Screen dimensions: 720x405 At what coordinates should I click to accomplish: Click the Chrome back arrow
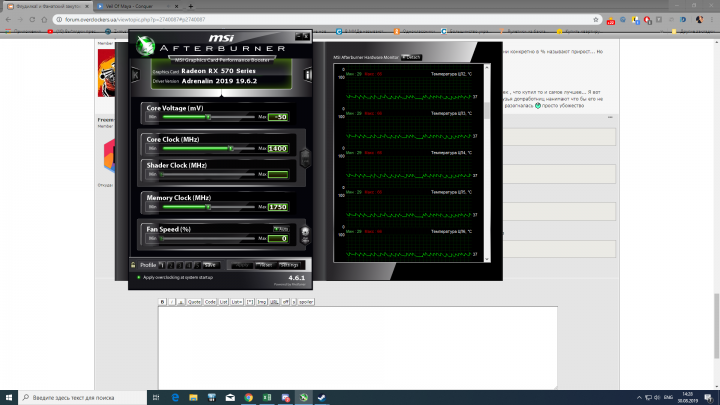pyautogui.click(x=8, y=19)
